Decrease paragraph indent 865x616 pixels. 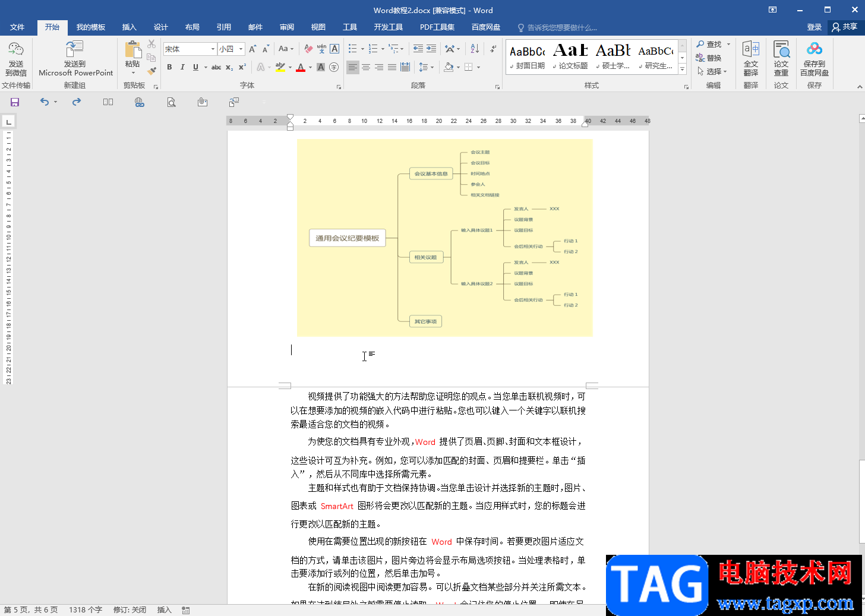tap(418, 49)
